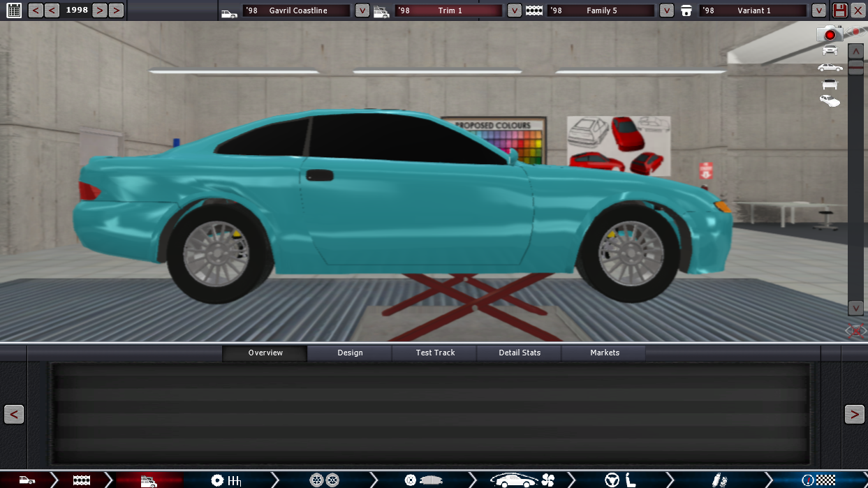The width and height of the screenshot is (868, 488).
Task: Save the design with the floppy disk icon
Action: click(840, 10)
